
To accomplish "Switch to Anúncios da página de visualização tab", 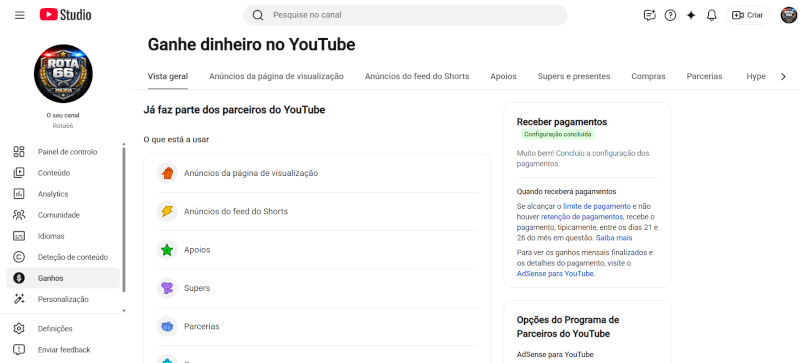I will click(276, 77).
